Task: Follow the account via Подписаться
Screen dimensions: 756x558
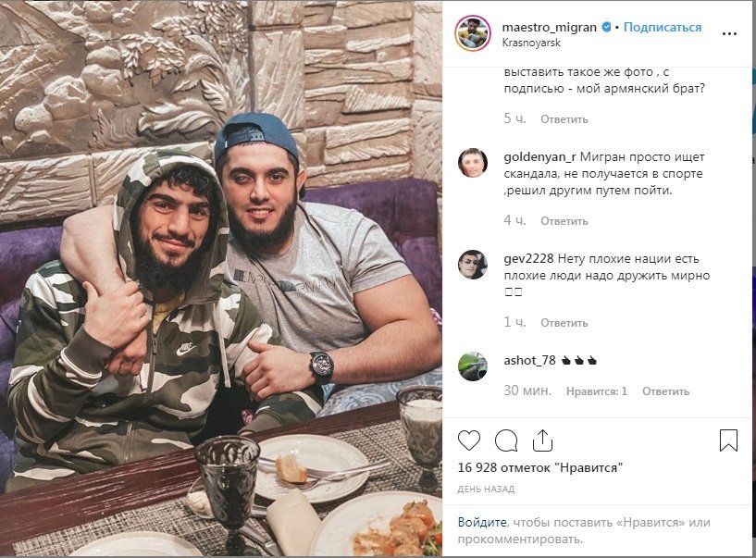Action: [663, 27]
